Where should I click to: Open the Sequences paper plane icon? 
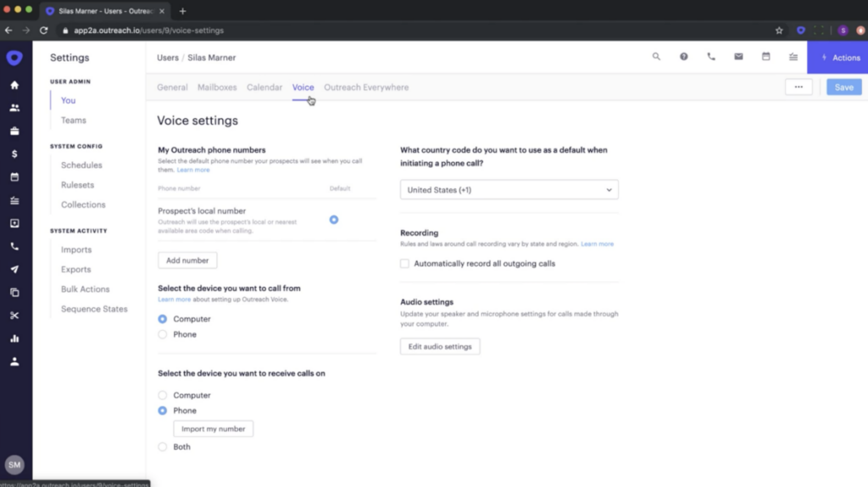click(x=14, y=269)
